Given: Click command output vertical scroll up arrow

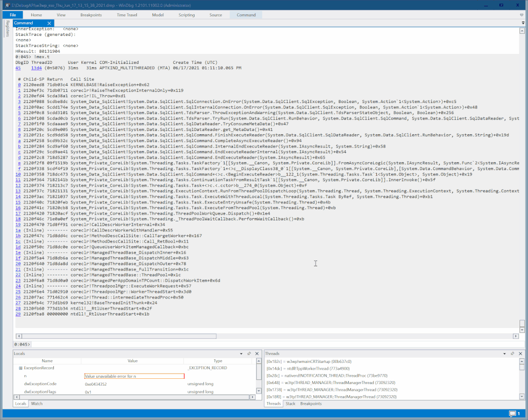Looking at the screenshot, I should tap(522, 31).
